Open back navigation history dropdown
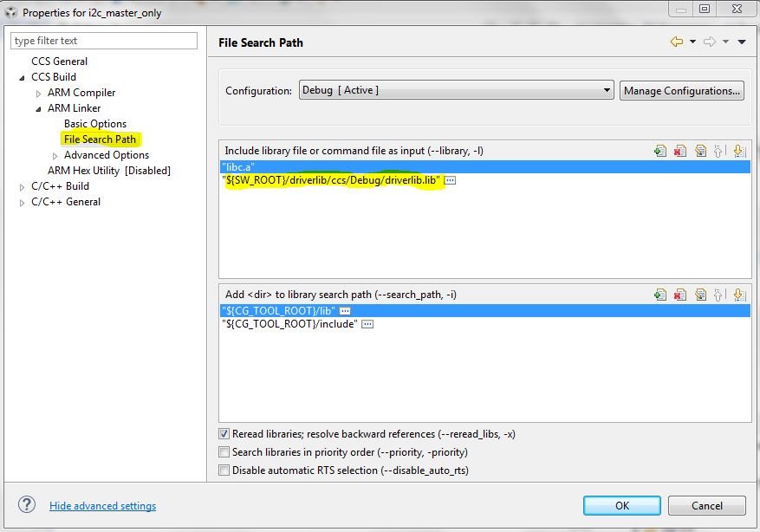 point(692,42)
